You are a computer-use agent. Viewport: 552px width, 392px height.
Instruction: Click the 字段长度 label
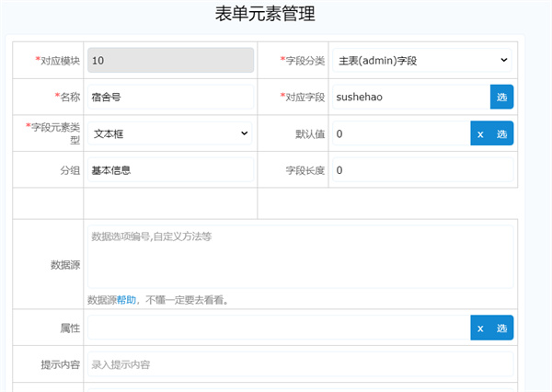coord(305,170)
